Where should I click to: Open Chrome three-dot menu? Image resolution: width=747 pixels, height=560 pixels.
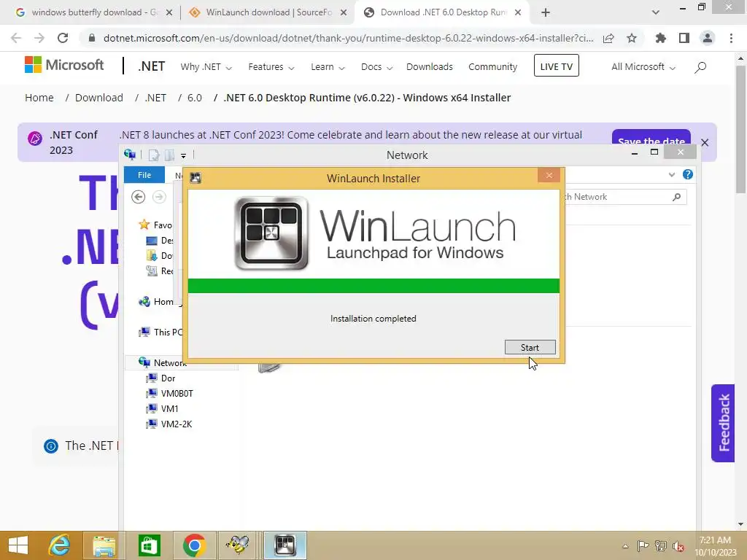[731, 38]
